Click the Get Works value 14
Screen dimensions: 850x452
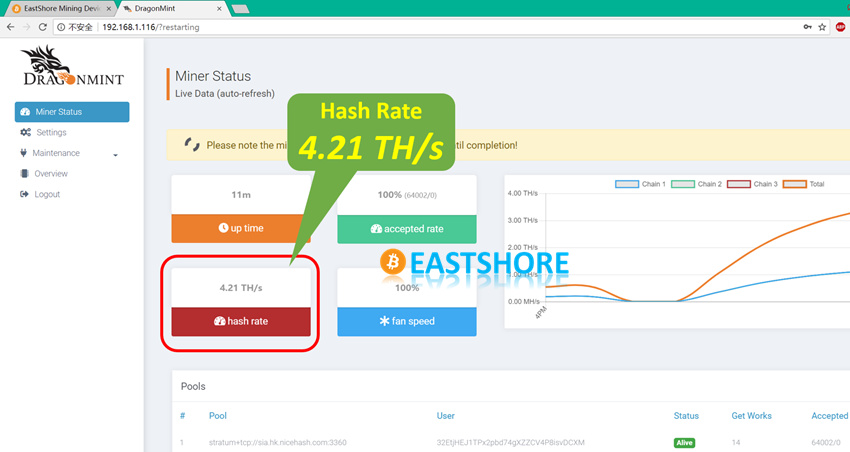point(736,443)
